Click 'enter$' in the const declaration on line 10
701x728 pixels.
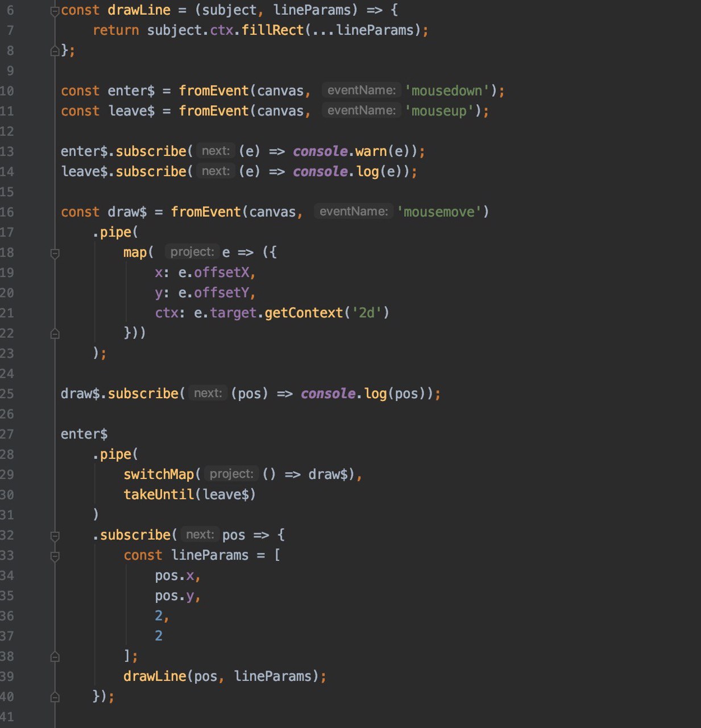click(131, 91)
